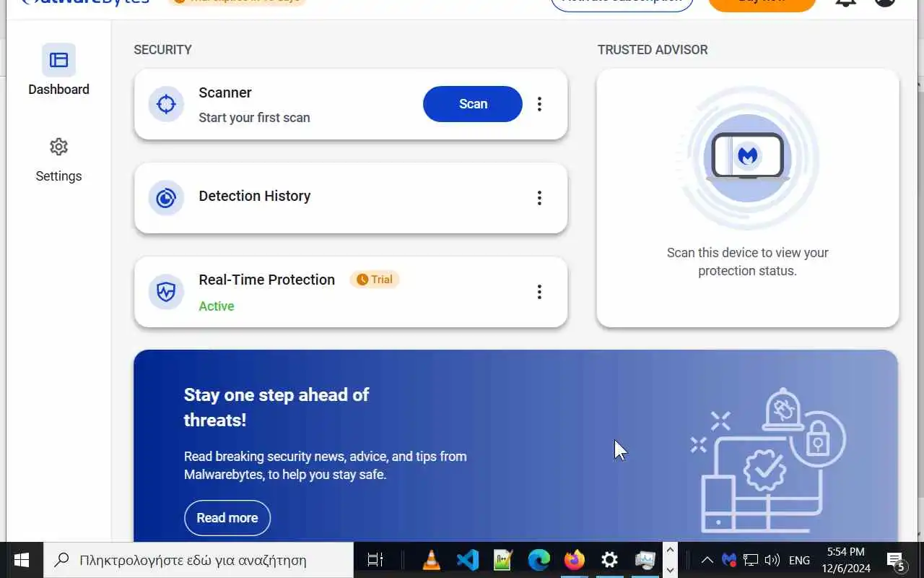Click the Scanner crosshair icon
The width and height of the screenshot is (924, 578).
pyautogui.click(x=166, y=104)
